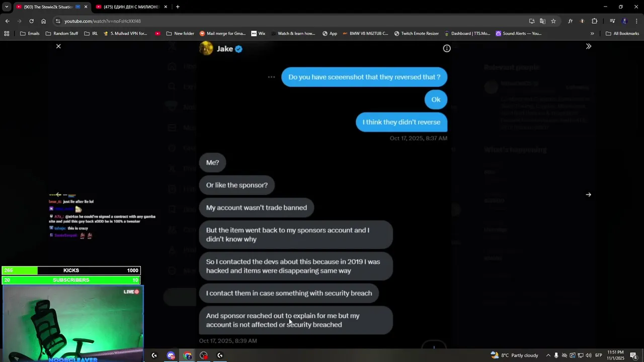The height and width of the screenshot is (362, 644).
Task: Mute the tab playing The Stewie2k Situation
Action: [x=77, y=7]
